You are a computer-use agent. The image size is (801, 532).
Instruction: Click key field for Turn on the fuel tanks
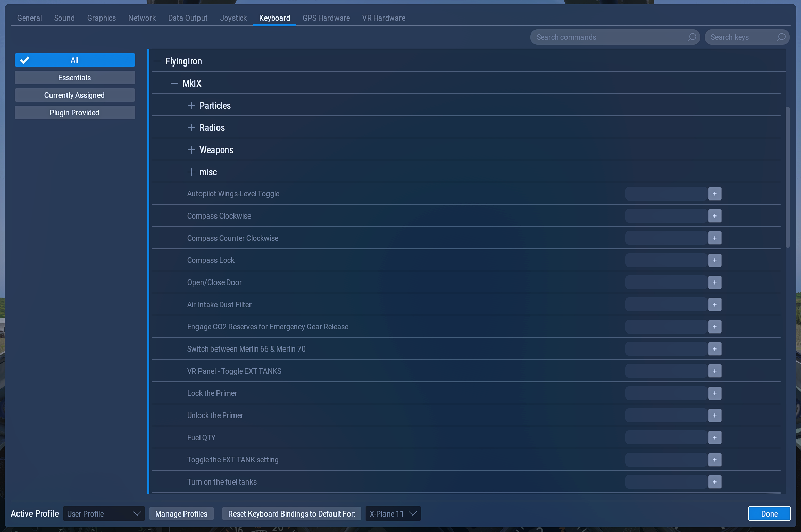[666, 482]
